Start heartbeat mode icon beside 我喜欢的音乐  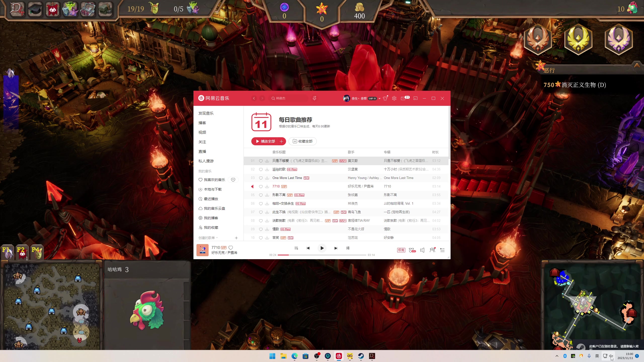click(233, 180)
